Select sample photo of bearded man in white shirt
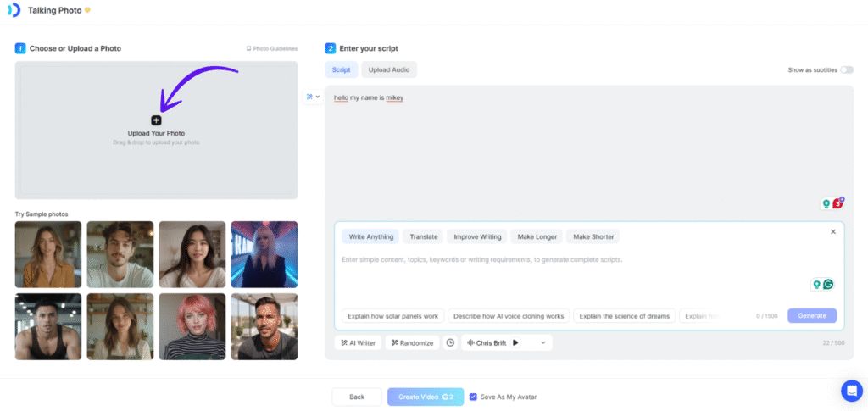 (120, 254)
